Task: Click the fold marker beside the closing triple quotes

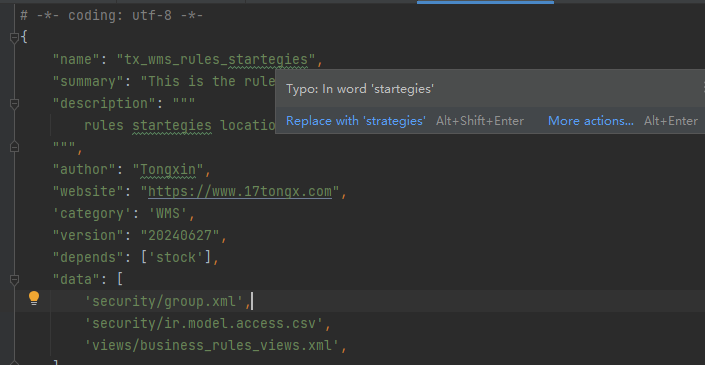Action: (14, 147)
